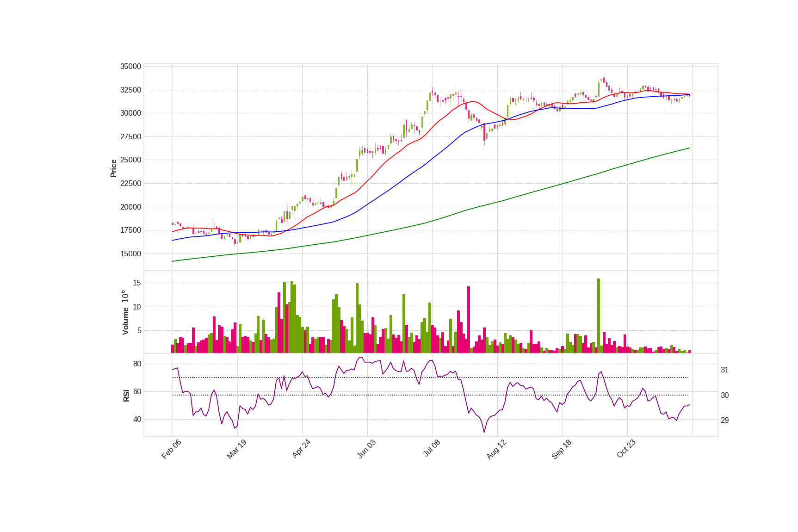Click the Price axis title
Screen dimensions: 798x532
113,168
